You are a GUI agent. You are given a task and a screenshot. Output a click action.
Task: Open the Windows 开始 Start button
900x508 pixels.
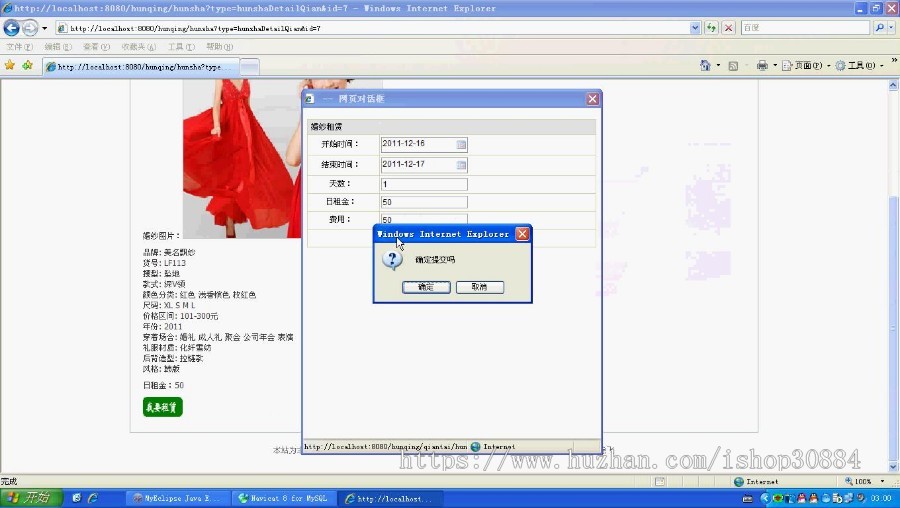[x=31, y=498]
